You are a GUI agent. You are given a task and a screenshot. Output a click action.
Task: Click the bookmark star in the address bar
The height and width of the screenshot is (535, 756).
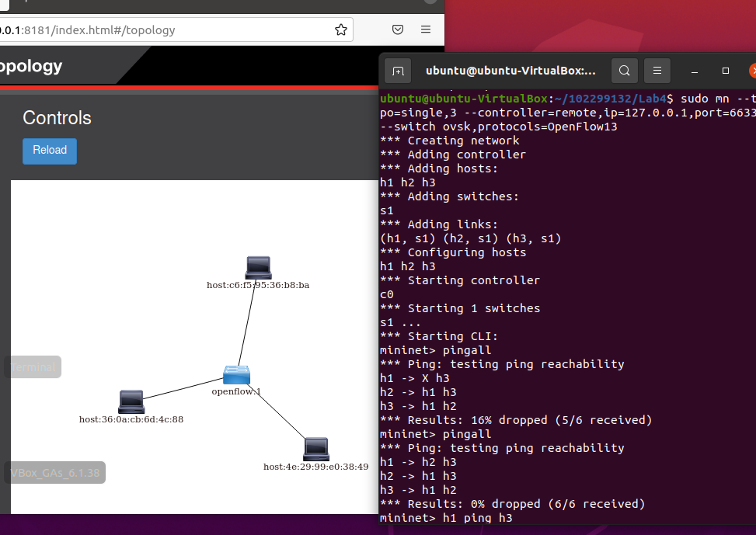pos(341,30)
